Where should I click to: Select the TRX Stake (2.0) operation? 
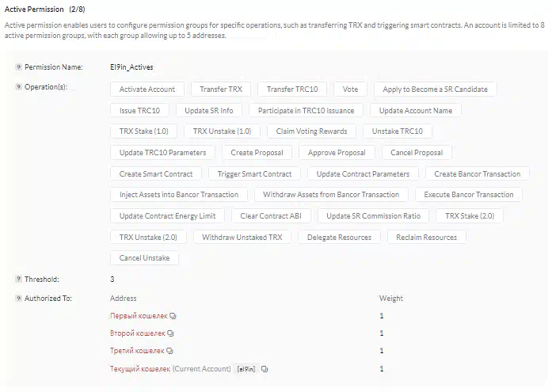click(470, 216)
